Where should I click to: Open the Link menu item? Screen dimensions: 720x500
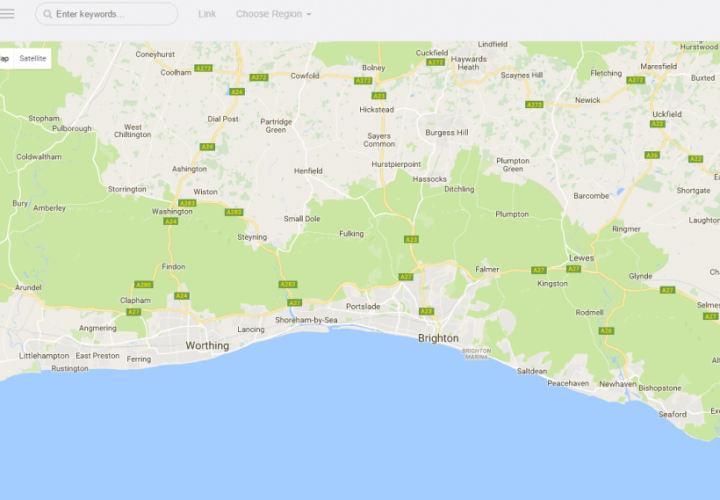click(207, 14)
